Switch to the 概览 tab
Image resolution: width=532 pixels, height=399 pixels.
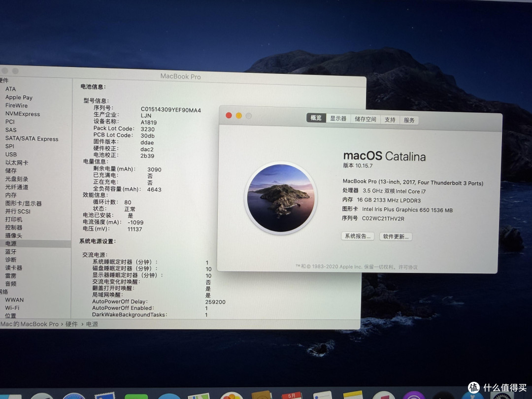coord(316,118)
